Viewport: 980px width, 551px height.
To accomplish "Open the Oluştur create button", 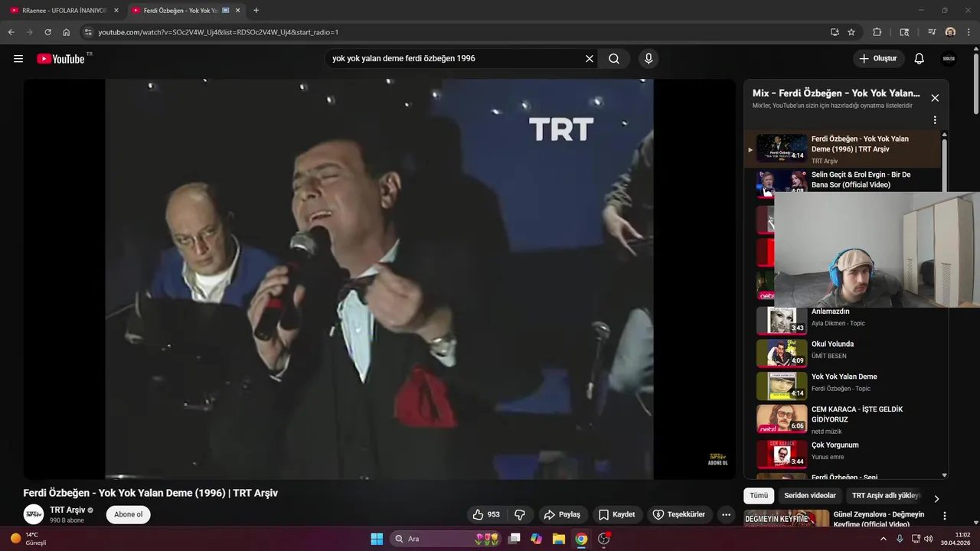I will (x=878, y=59).
